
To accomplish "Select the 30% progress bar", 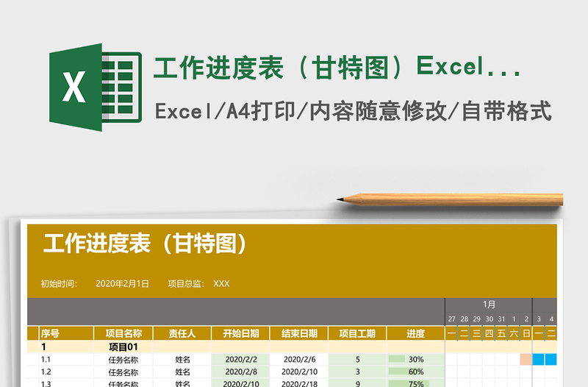I will tap(397, 360).
